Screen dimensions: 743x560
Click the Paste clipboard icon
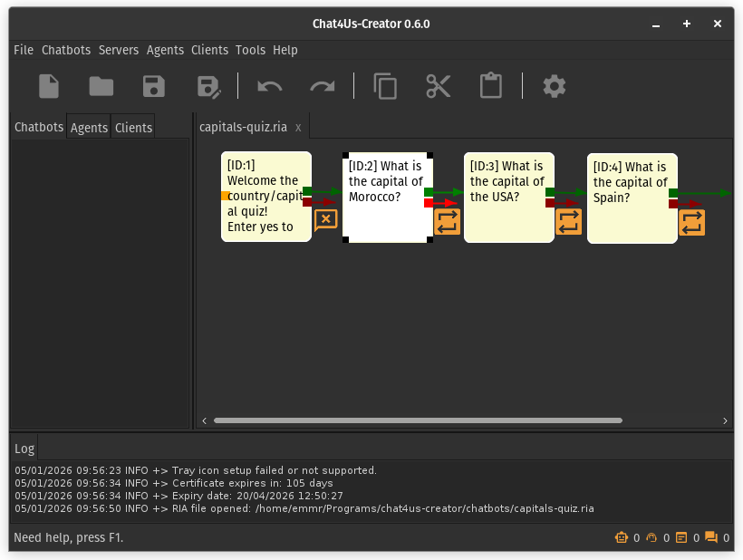coord(491,86)
